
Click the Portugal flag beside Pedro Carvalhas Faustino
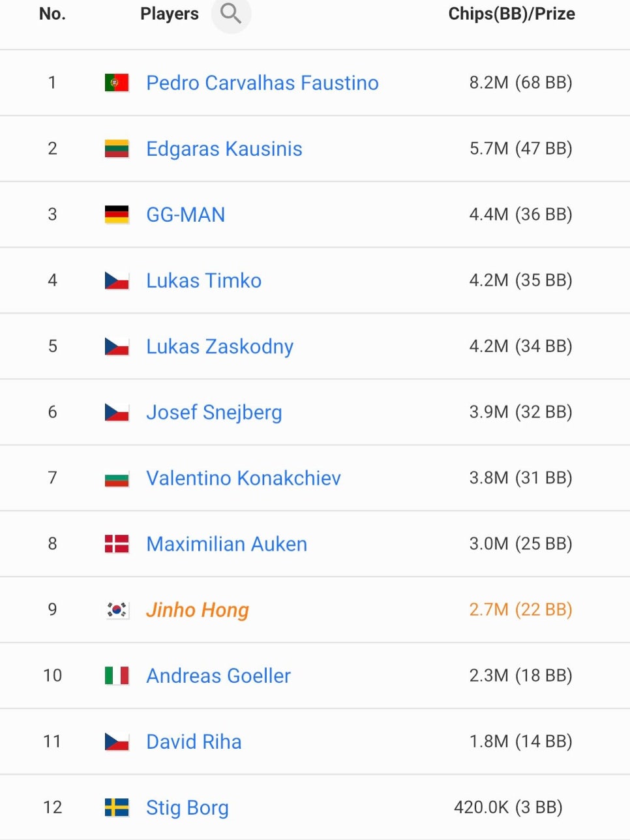[x=117, y=82]
